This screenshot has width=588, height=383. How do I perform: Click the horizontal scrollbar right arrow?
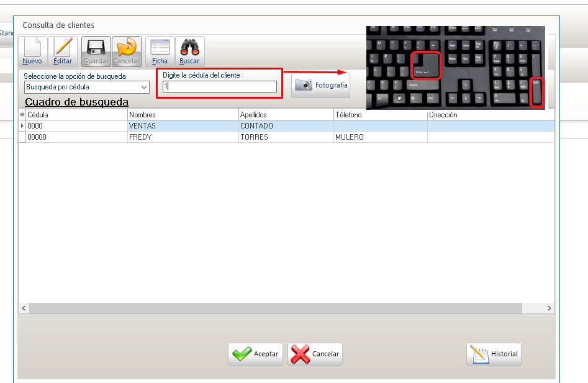(549, 309)
